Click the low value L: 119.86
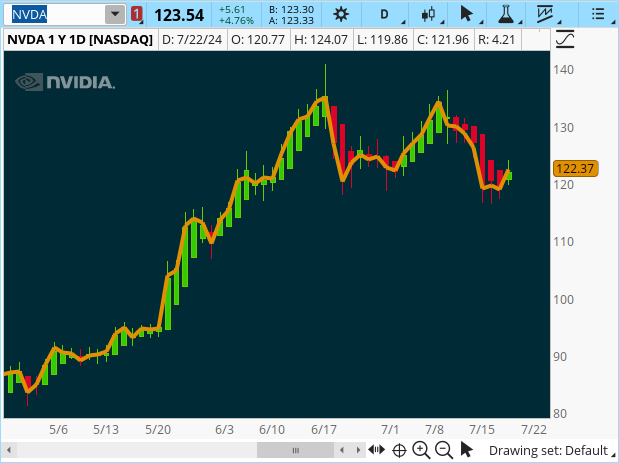619x463 pixels. pos(383,39)
